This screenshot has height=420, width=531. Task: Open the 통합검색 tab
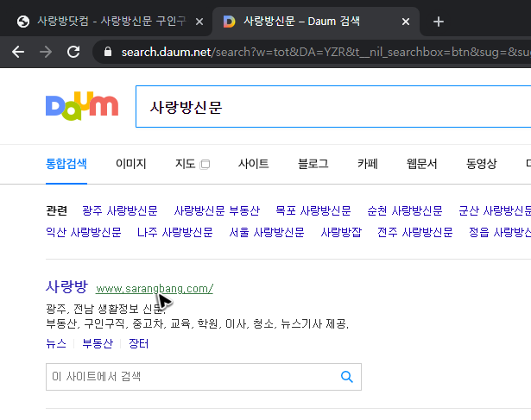tap(66, 164)
